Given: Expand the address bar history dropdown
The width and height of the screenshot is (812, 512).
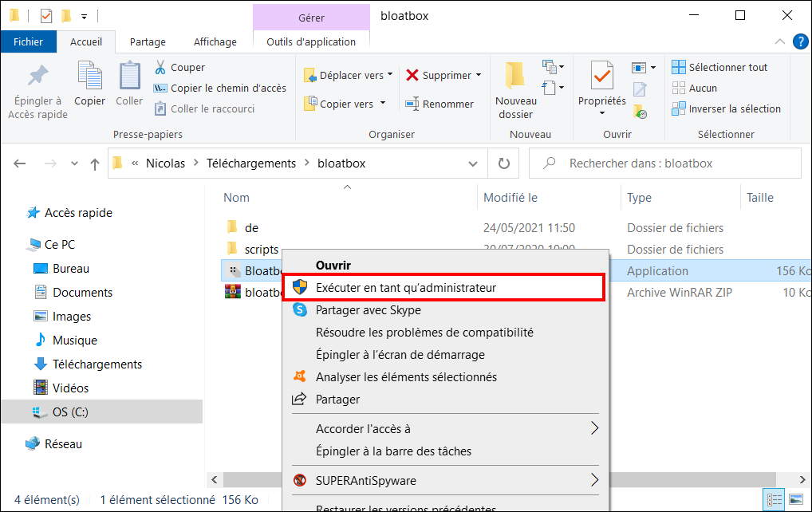Looking at the screenshot, I should pos(473,163).
